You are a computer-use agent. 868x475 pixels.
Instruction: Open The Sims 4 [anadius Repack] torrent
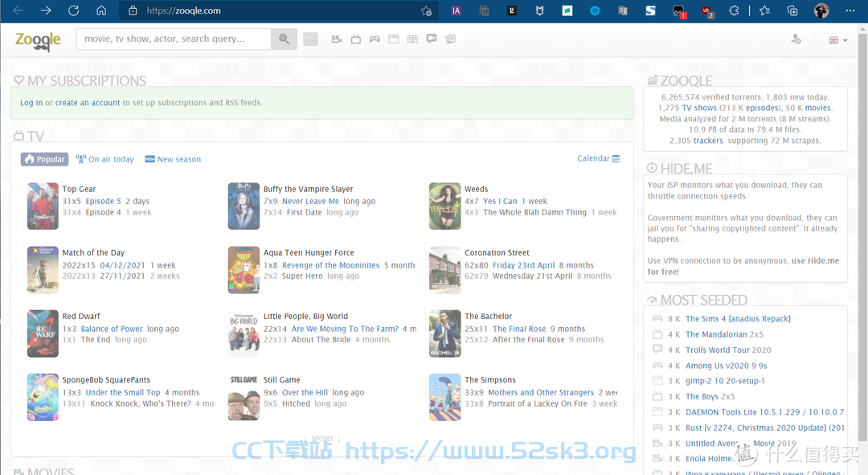[x=738, y=319]
